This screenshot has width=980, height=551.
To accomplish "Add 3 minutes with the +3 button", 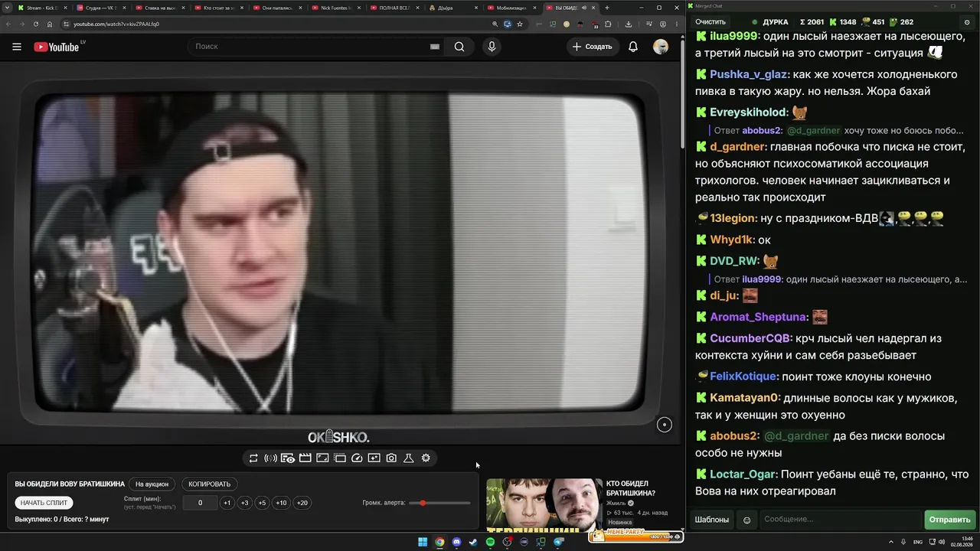I will [244, 503].
